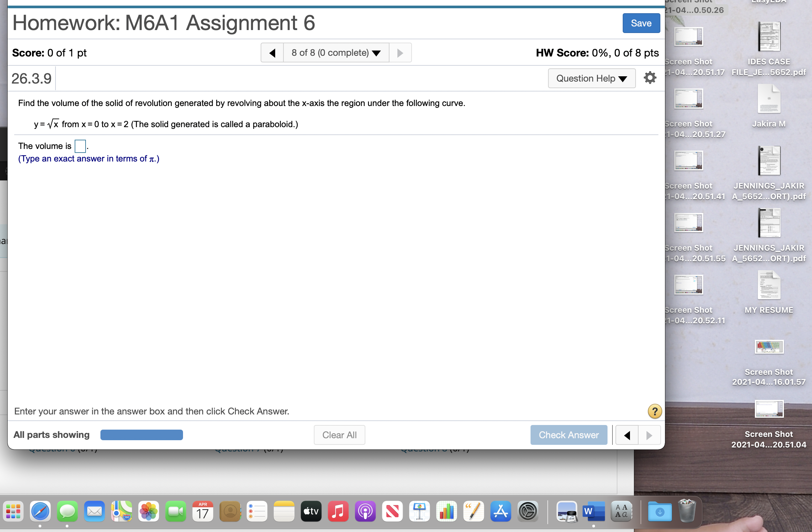This screenshot has height=532, width=812.
Task: Open Music app in the dock
Action: 338,511
